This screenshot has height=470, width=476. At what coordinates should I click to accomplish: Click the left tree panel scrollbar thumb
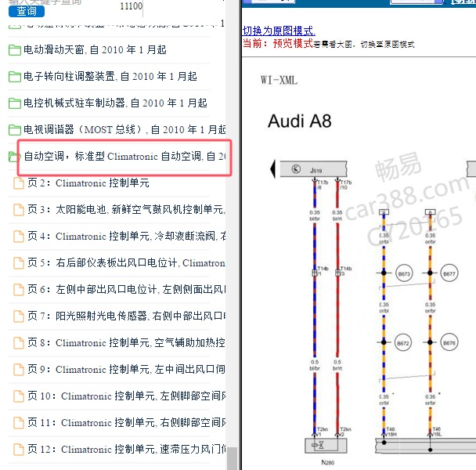(233, 458)
